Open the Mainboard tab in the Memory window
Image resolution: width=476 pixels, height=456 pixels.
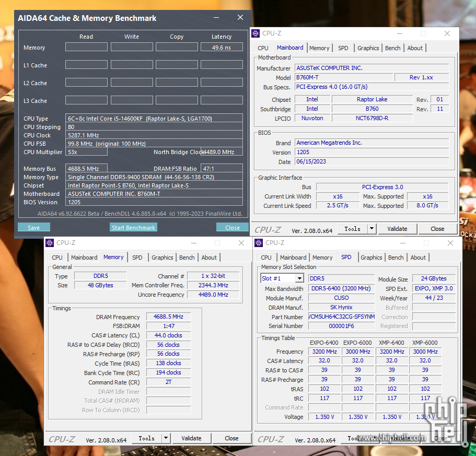pyautogui.click(x=84, y=258)
